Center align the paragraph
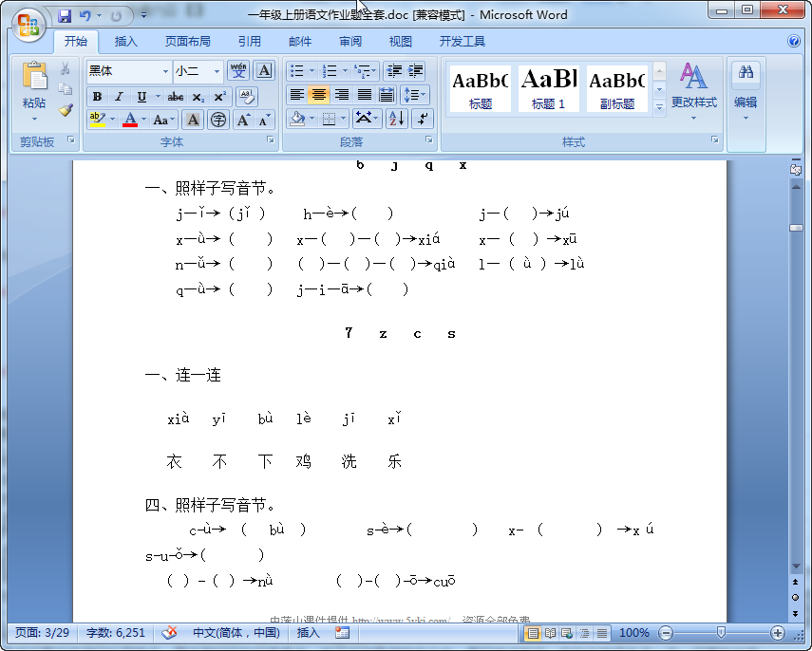812x651 pixels. click(x=319, y=95)
